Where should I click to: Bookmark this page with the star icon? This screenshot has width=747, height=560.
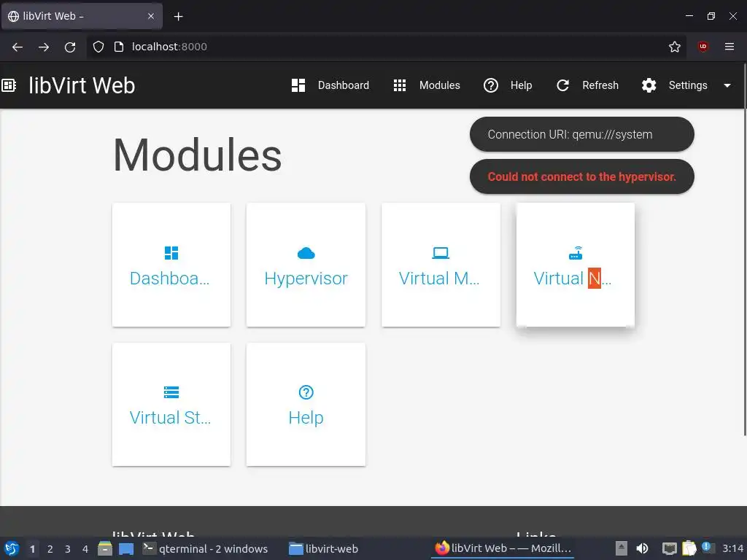point(674,47)
